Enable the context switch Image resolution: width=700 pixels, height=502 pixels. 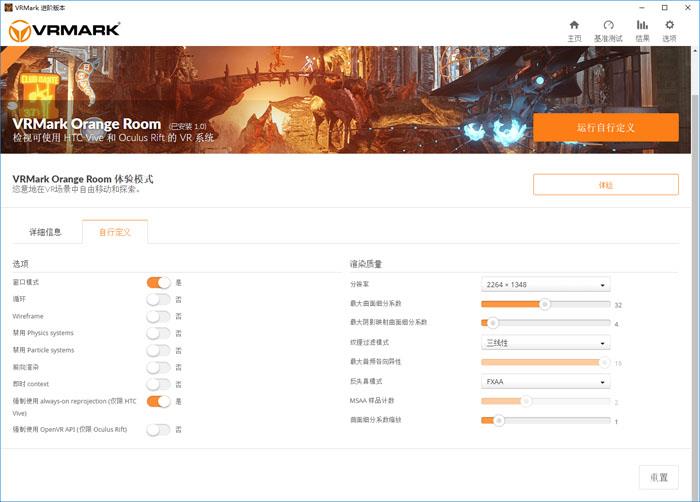tap(158, 384)
